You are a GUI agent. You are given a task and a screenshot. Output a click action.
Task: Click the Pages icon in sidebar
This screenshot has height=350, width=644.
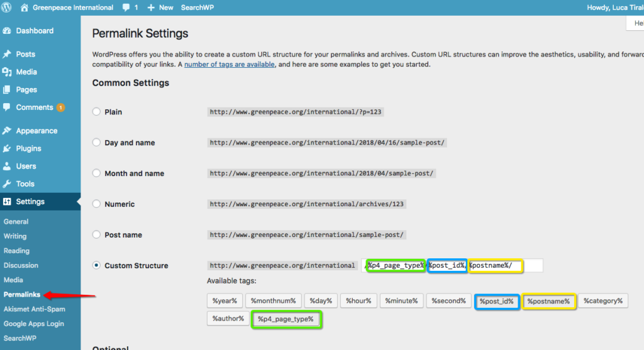point(7,89)
